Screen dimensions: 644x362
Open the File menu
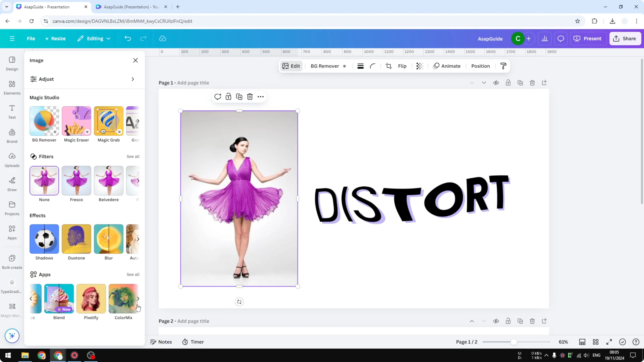(31, 38)
